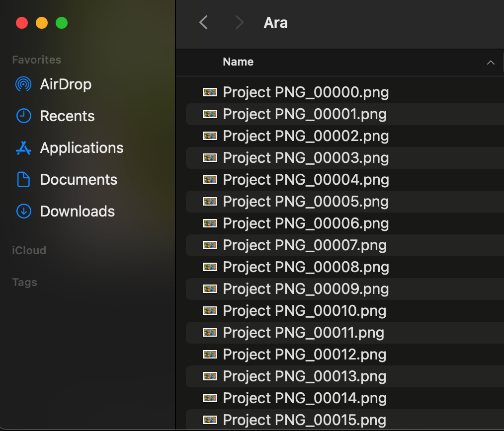Viewport: 504px width, 431px height.
Task: Open the Downloads folder label
Action: (x=77, y=212)
